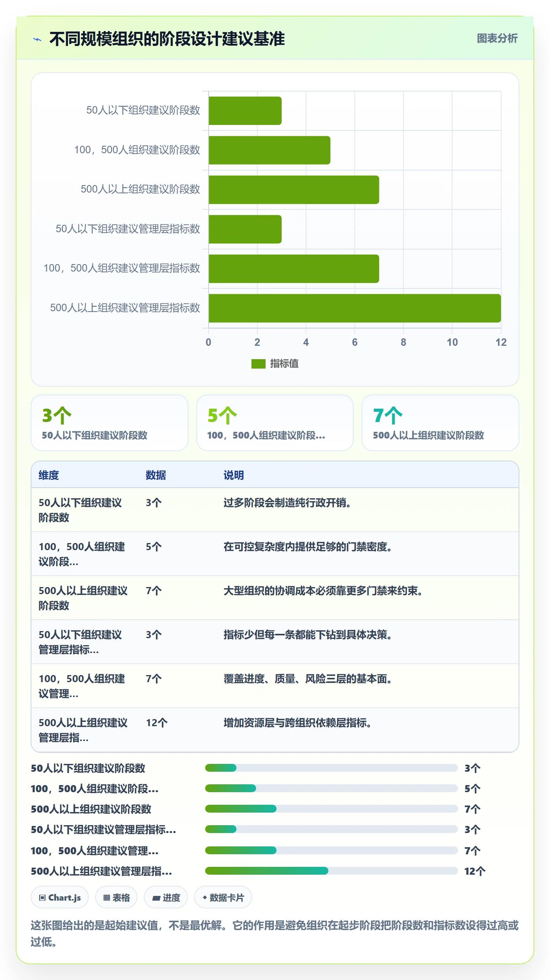Viewport: 550px width, 980px height.
Task: Click the 进度 tag chip
Action: tap(166, 897)
